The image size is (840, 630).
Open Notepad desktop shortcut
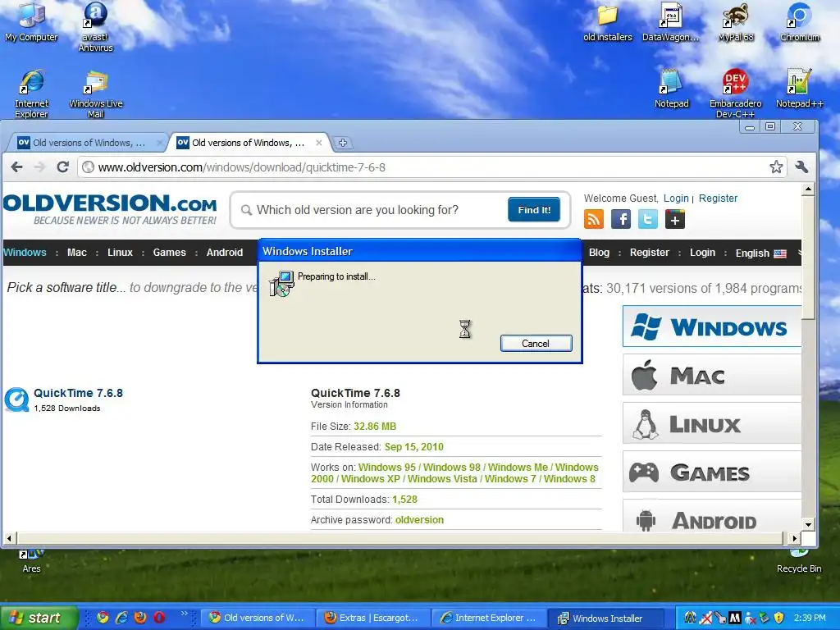click(671, 89)
